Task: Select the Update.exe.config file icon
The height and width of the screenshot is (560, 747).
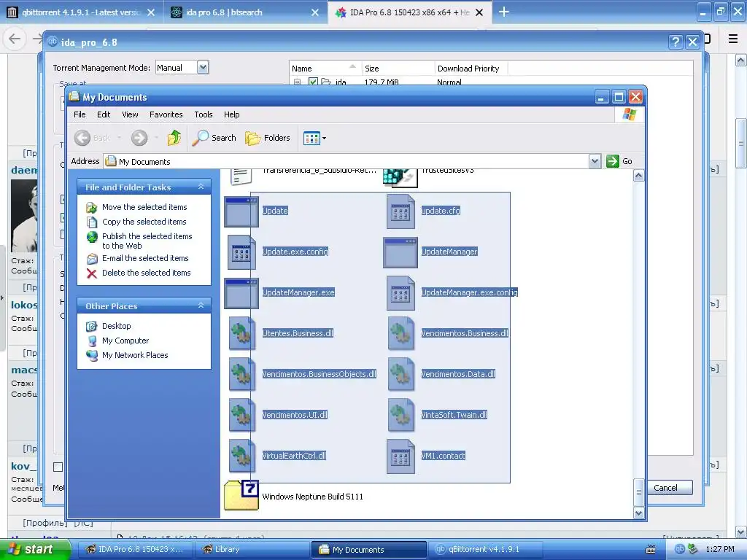Action: click(241, 252)
